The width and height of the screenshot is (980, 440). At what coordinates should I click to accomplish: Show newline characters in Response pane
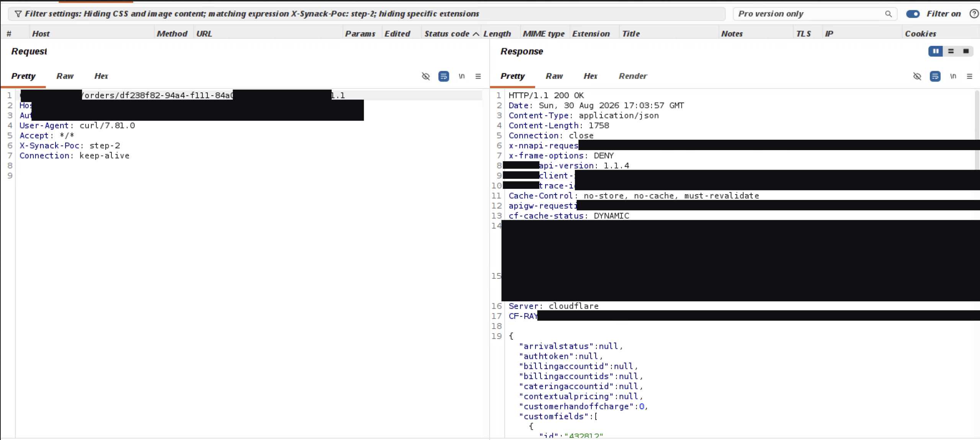pos(953,76)
